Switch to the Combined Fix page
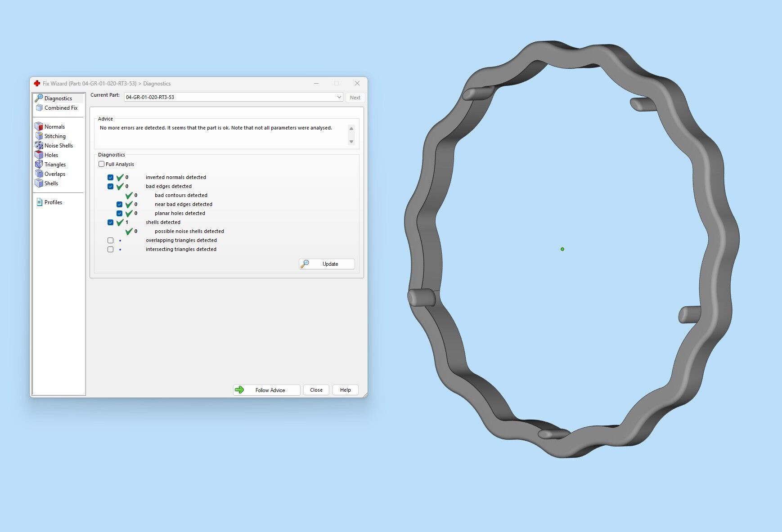The image size is (782, 532). coord(61,108)
